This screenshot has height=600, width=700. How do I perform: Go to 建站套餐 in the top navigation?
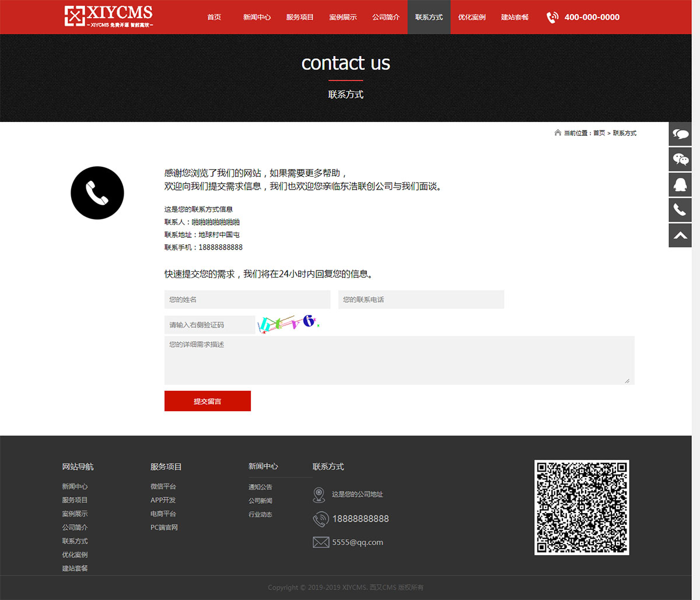click(514, 17)
